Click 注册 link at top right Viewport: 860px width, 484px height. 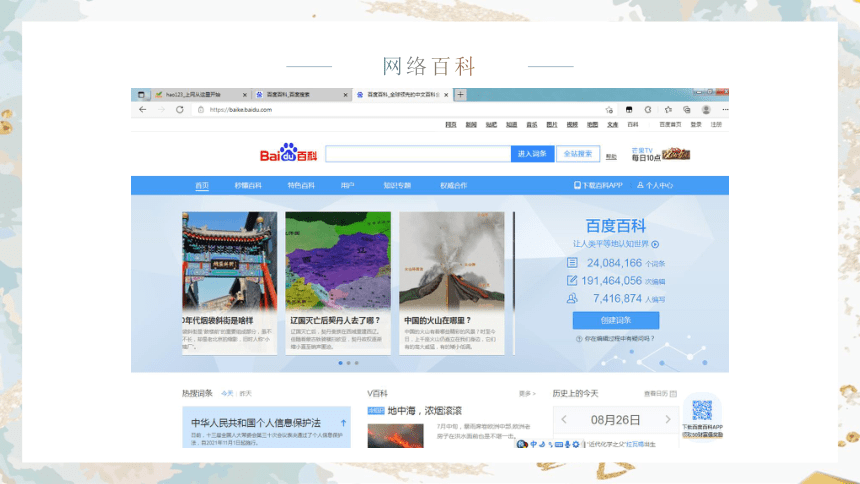click(x=716, y=125)
